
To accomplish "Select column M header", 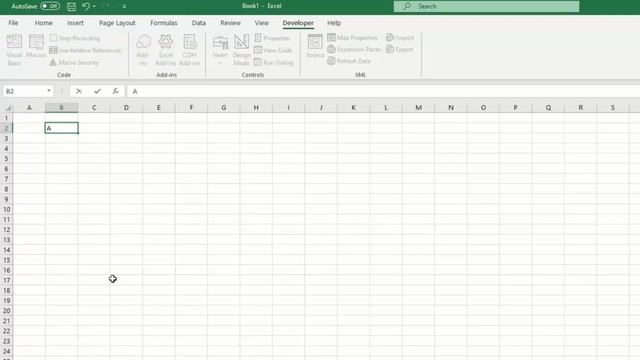I will click(x=418, y=108).
